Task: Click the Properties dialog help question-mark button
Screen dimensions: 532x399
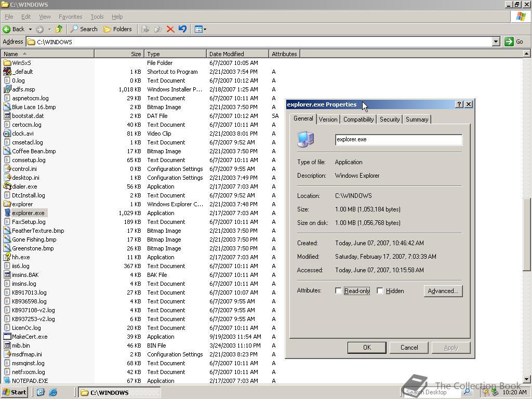Action: [x=459, y=104]
